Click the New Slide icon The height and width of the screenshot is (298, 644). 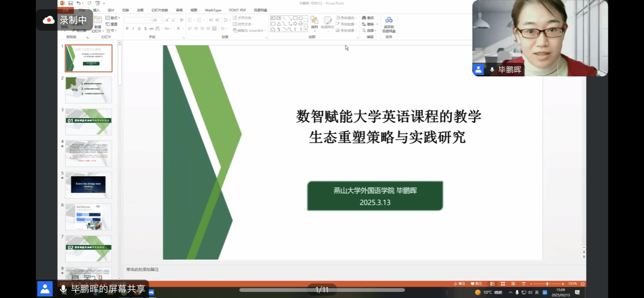[x=97, y=23]
